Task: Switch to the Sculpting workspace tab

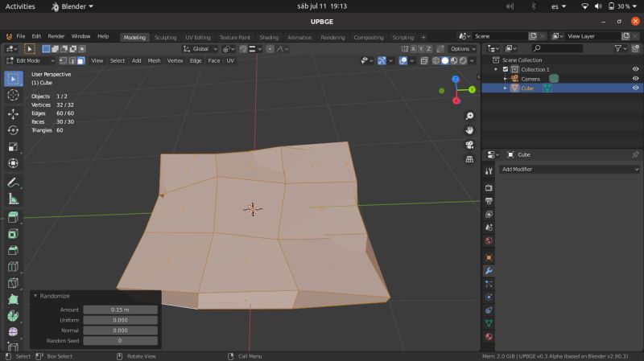Action: click(x=166, y=37)
